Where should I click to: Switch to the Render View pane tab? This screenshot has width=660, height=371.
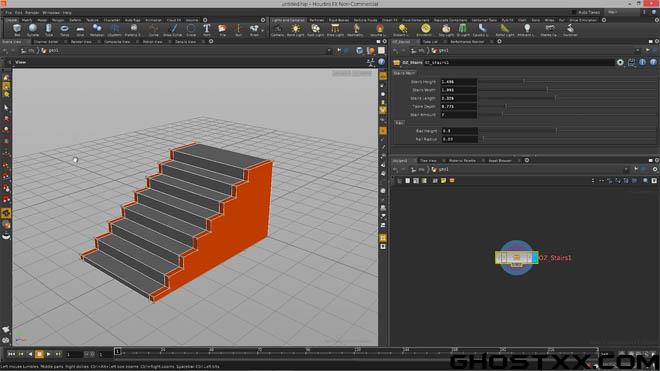tap(81, 42)
